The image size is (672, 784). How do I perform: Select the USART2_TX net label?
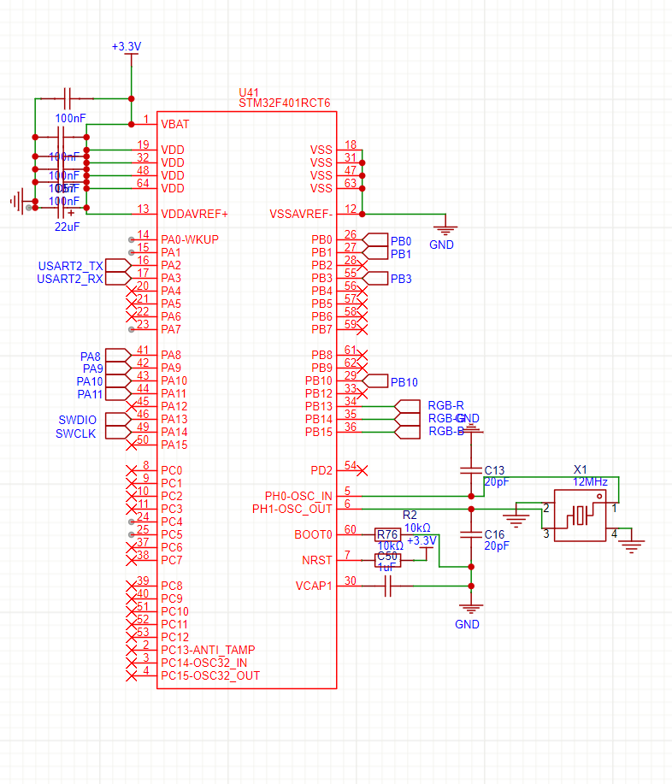point(70,266)
